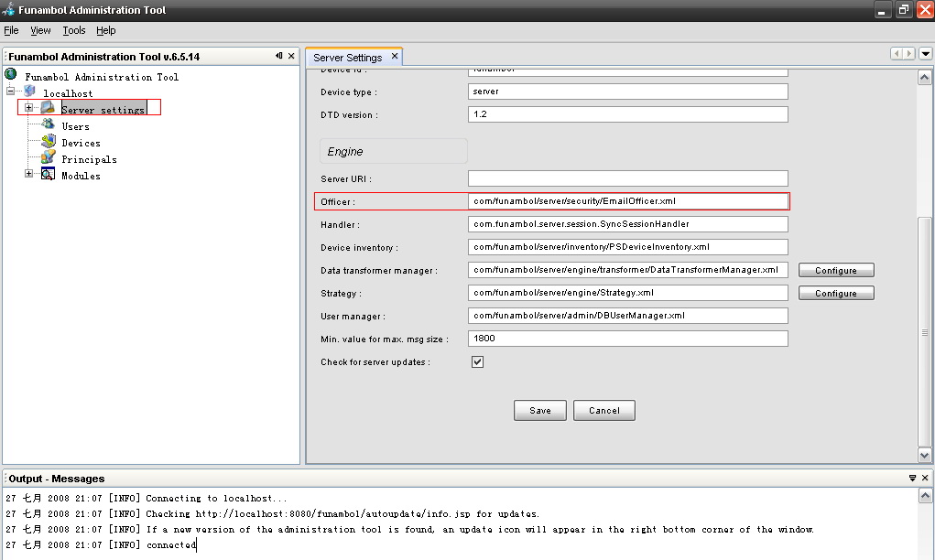This screenshot has width=935, height=560.
Task: Toggle Check for server updates checkbox
Action: pos(478,361)
